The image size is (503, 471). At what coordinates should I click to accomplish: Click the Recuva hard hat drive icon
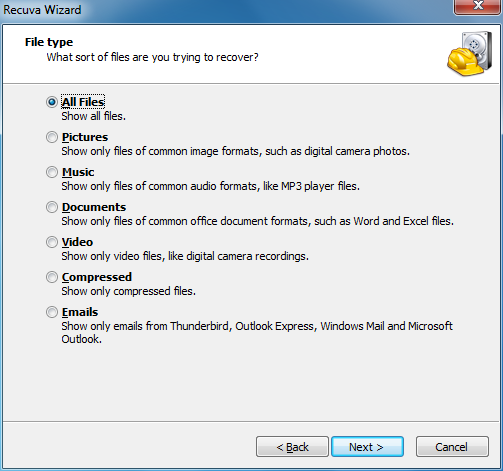pos(470,53)
